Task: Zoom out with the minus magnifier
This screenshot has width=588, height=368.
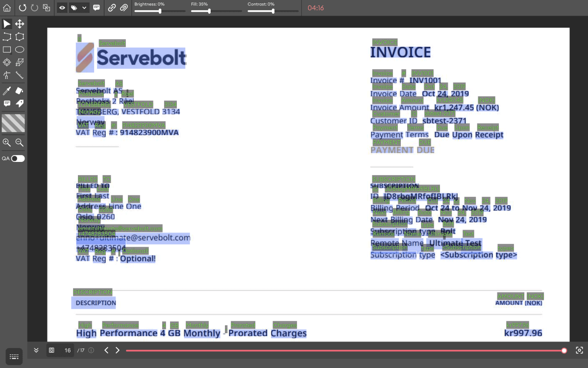Action: coord(20,142)
